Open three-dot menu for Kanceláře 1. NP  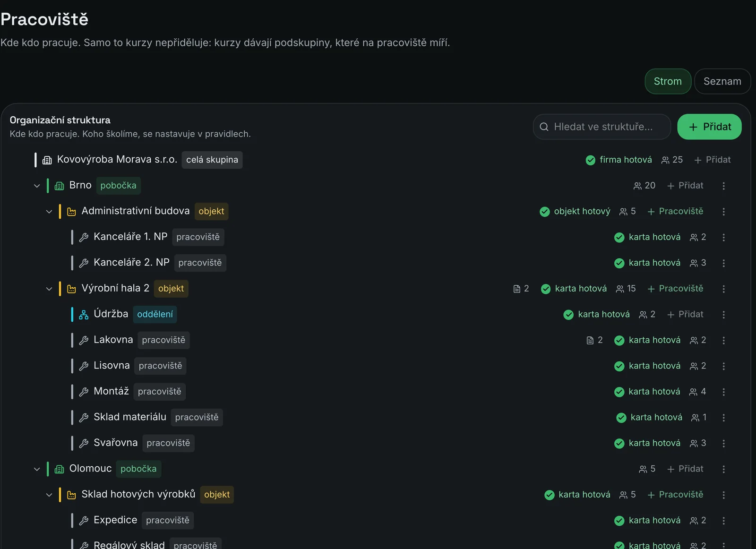pyautogui.click(x=723, y=237)
